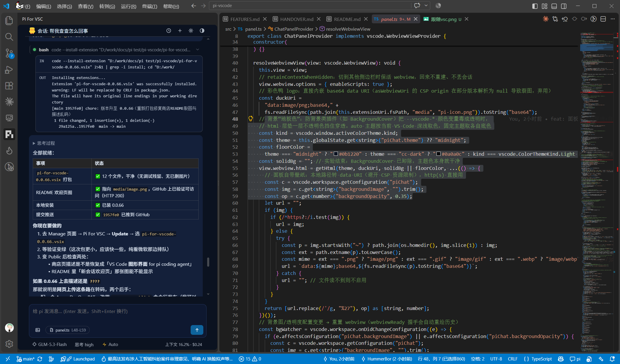This screenshot has width=620, height=364.
Task: Open the Accounts avatar in activity bar
Action: point(9,327)
